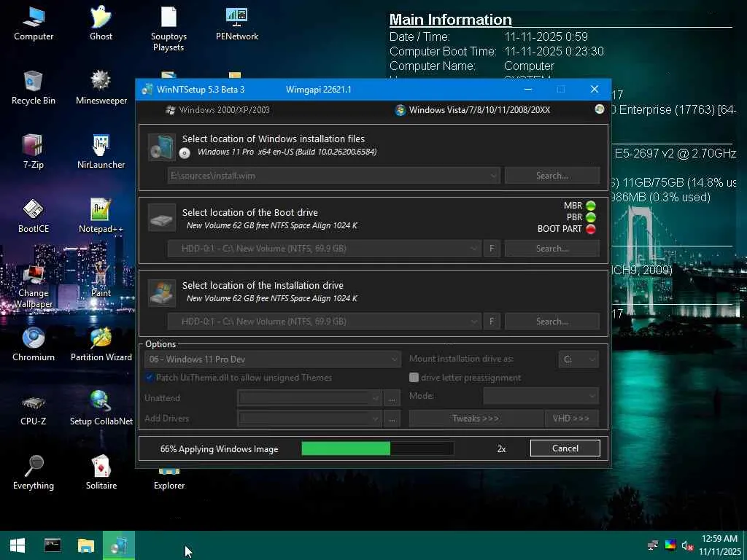Click Search for the Installation drive
The image size is (747, 560).
(551, 322)
